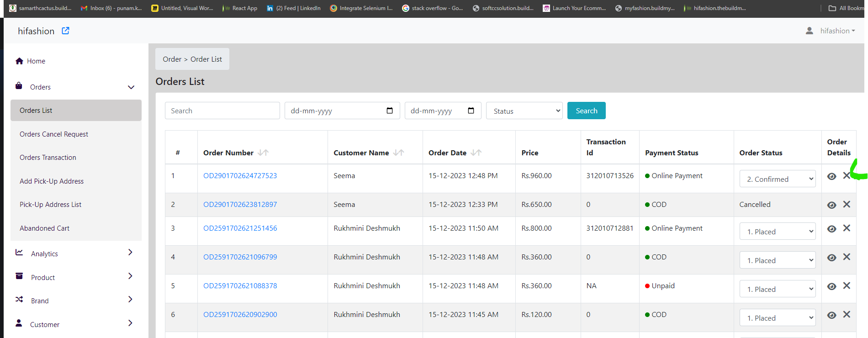View details of order OD2591702621088378

(x=832, y=286)
